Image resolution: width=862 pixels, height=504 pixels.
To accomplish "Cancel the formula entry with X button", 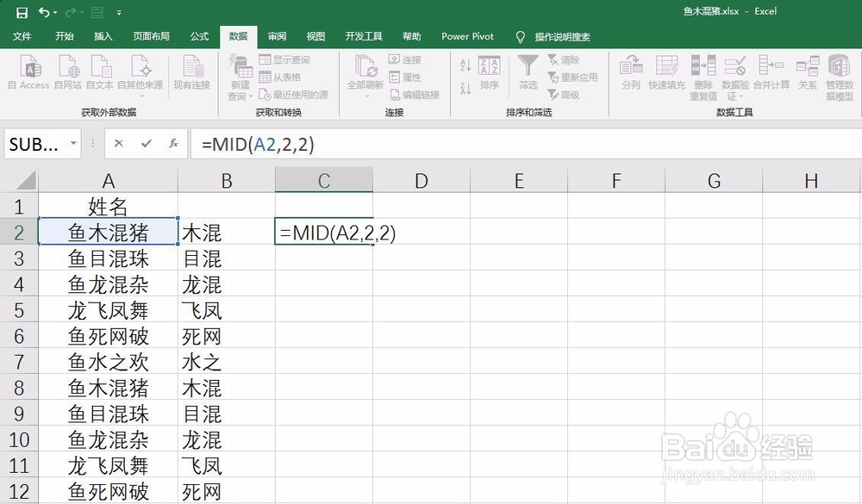I will pyautogui.click(x=118, y=144).
